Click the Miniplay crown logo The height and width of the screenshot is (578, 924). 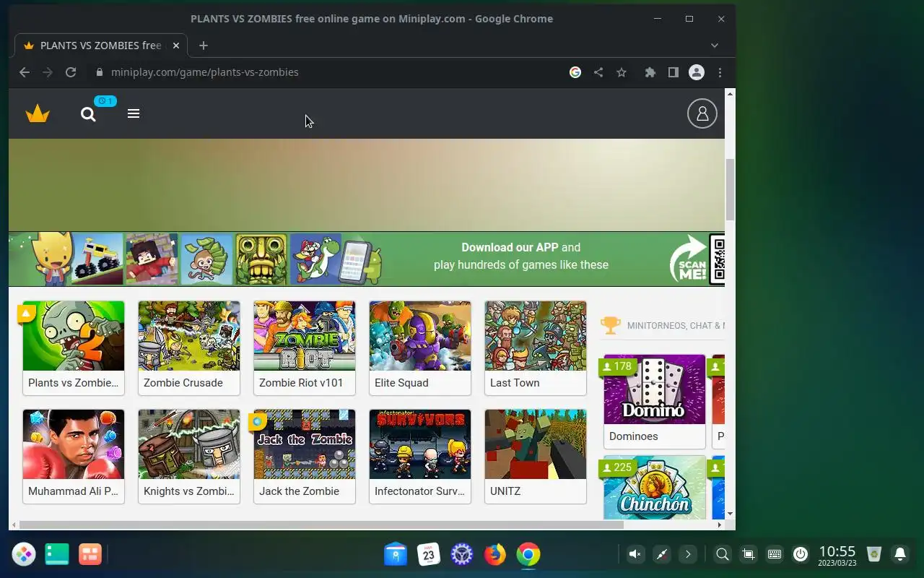click(38, 114)
